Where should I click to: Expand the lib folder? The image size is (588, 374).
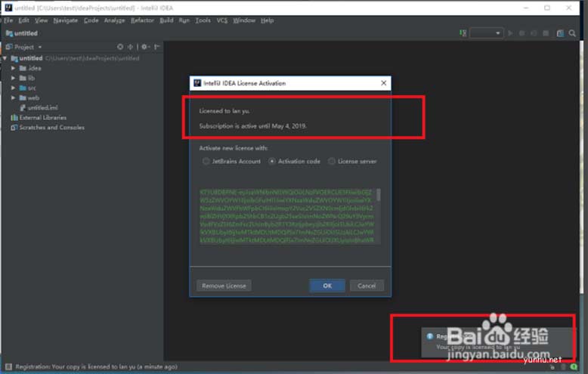pyautogui.click(x=13, y=78)
